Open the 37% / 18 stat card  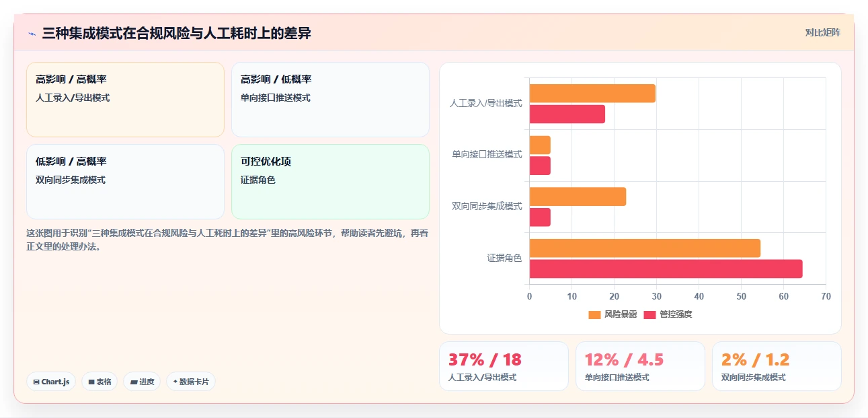504,366
